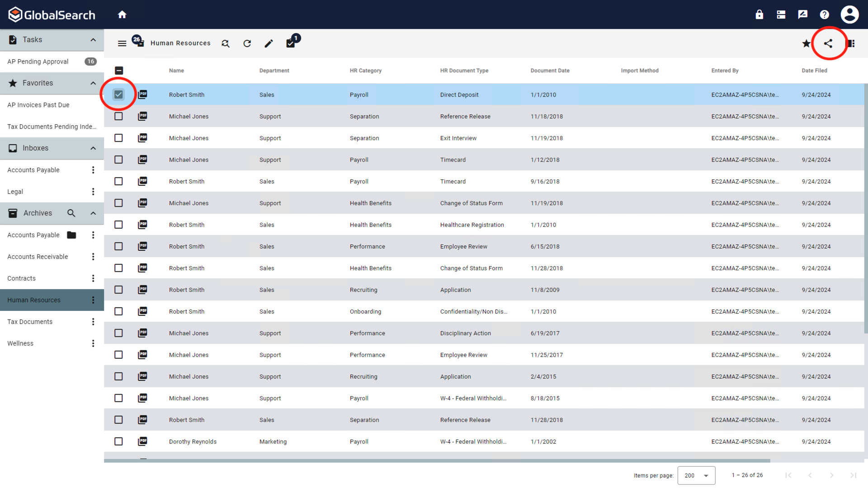Click the refresh results icon
This screenshot has height=488, width=868.
pos(247,43)
